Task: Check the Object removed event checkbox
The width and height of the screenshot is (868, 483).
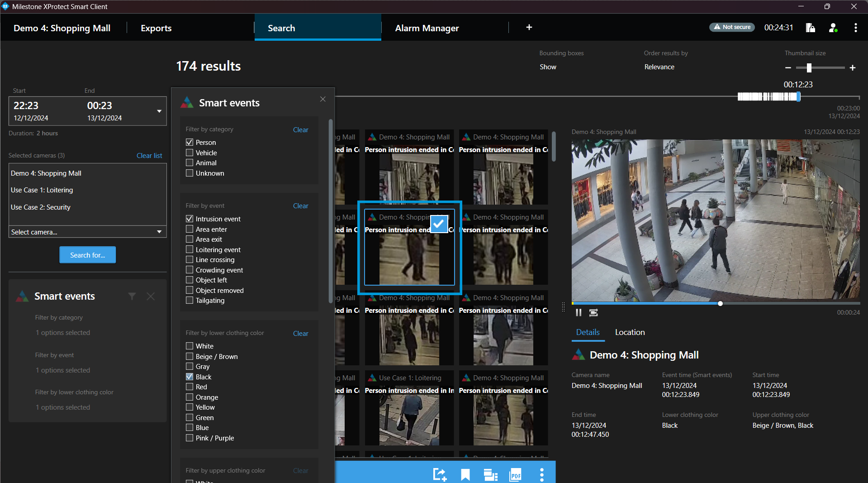Action: [190, 290]
